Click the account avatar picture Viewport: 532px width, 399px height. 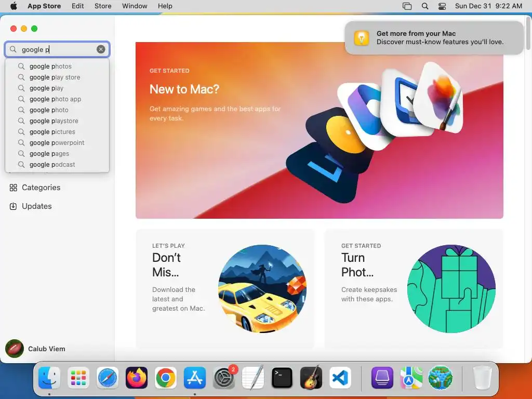(14, 349)
